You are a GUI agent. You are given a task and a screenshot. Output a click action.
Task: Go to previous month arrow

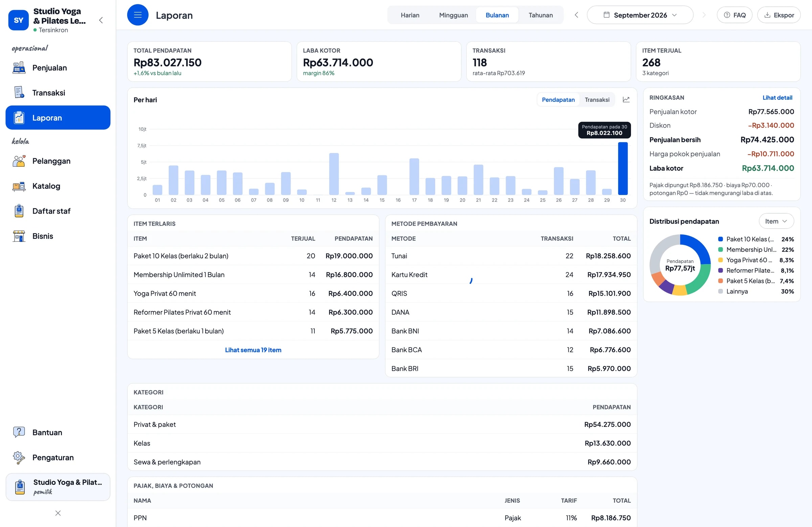coord(576,15)
